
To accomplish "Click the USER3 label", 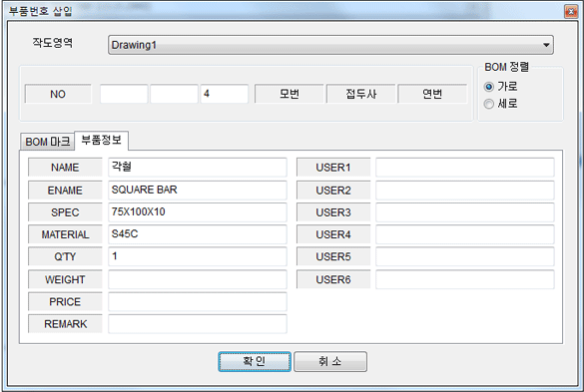I will point(333,212).
